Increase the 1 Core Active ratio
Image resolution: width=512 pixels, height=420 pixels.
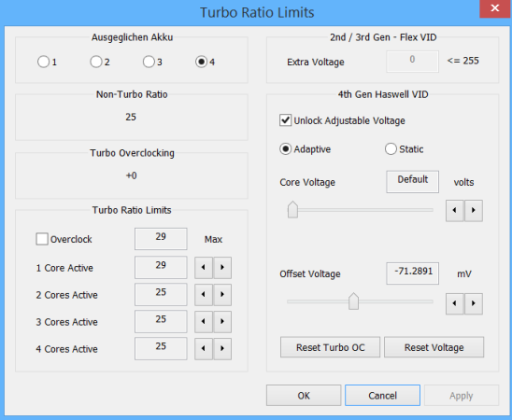222,267
